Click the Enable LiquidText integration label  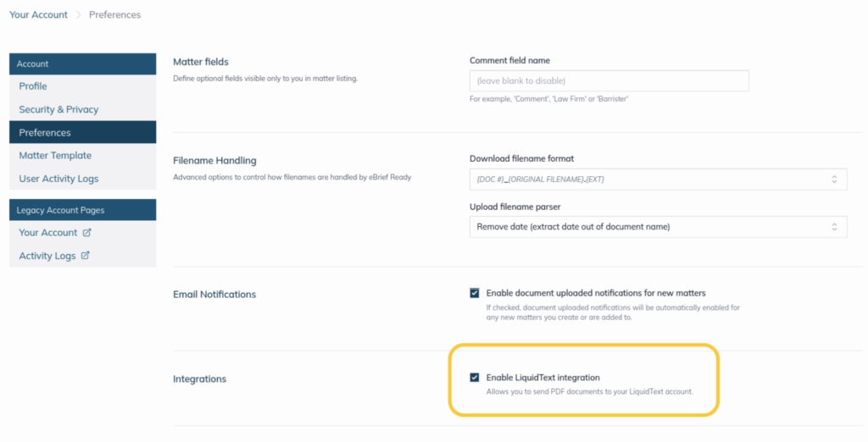548,377
